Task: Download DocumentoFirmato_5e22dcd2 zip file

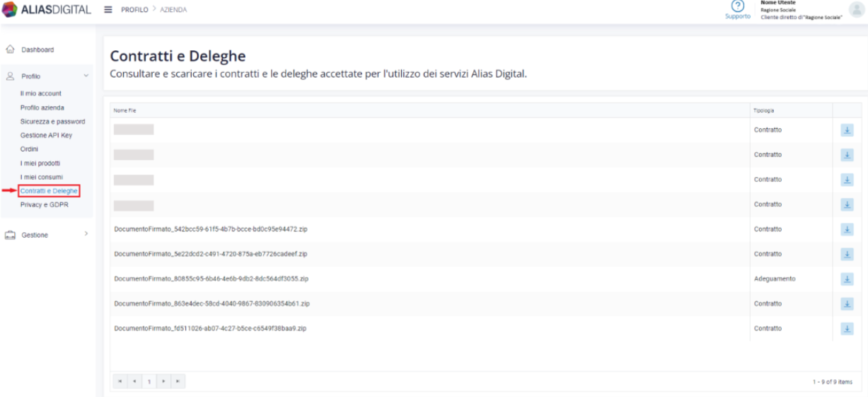Action: [847, 254]
